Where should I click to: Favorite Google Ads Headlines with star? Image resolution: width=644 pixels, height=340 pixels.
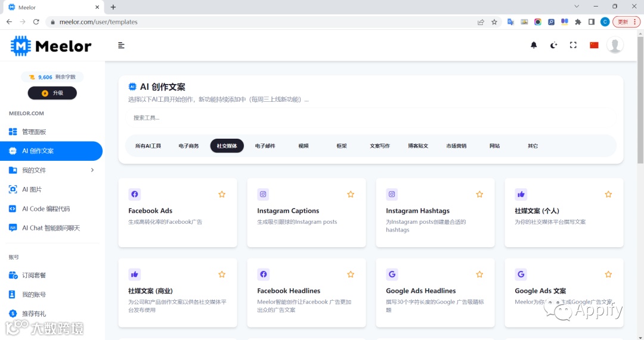coord(479,275)
